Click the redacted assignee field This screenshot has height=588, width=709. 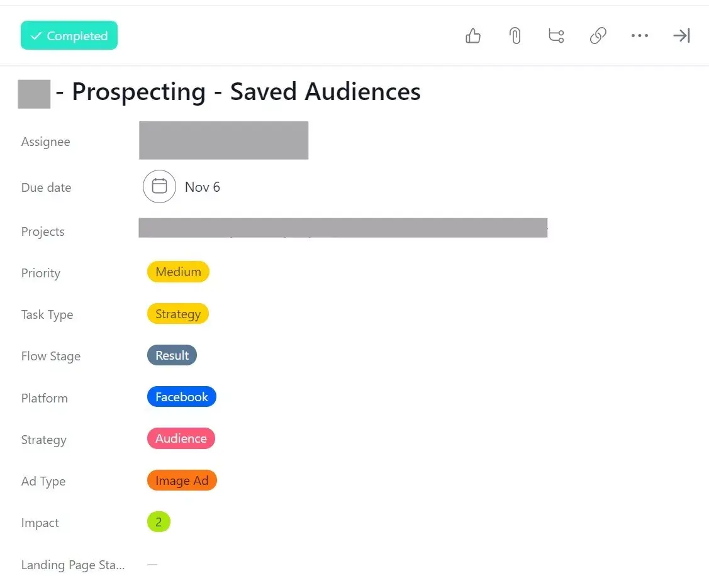click(x=223, y=140)
